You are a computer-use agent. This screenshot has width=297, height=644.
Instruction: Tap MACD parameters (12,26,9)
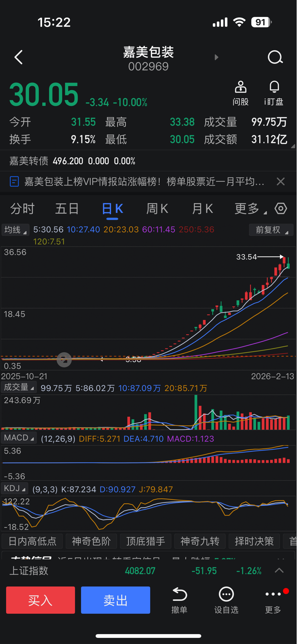pos(58,439)
